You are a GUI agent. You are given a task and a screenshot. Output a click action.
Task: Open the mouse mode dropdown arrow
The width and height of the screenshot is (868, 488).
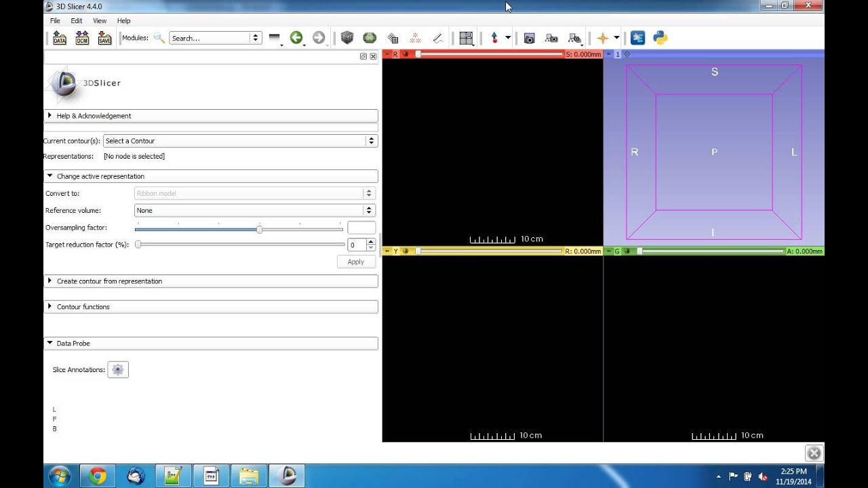pyautogui.click(x=507, y=38)
